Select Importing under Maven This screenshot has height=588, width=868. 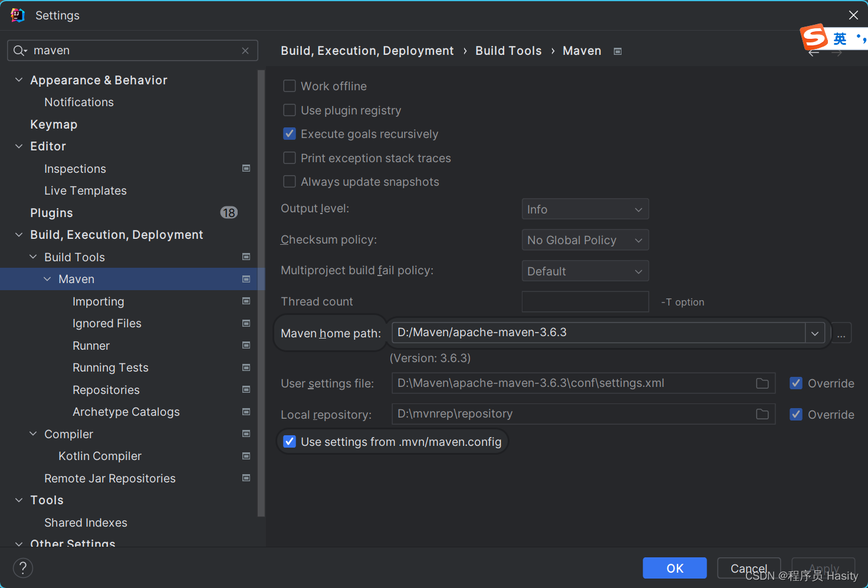[x=98, y=301]
